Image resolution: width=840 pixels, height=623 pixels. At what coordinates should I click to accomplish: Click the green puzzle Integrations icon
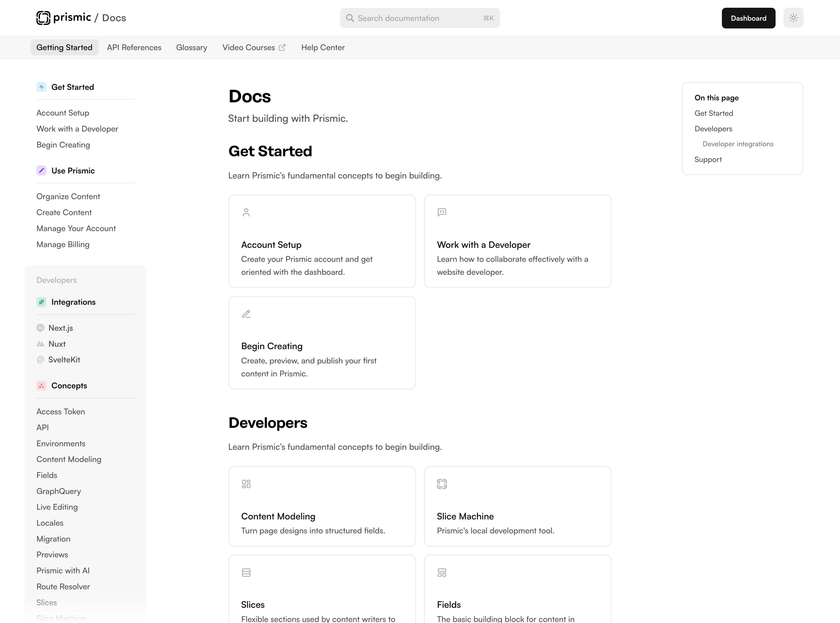(x=41, y=302)
